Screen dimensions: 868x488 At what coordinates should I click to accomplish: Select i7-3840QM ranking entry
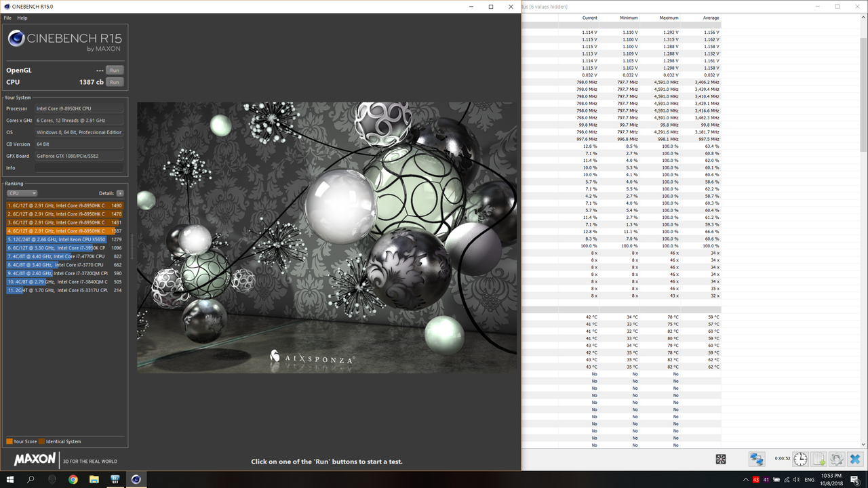(65, 282)
